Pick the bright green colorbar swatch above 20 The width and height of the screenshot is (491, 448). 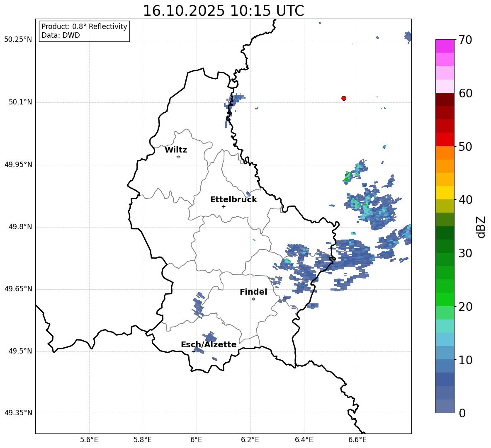coord(445,299)
